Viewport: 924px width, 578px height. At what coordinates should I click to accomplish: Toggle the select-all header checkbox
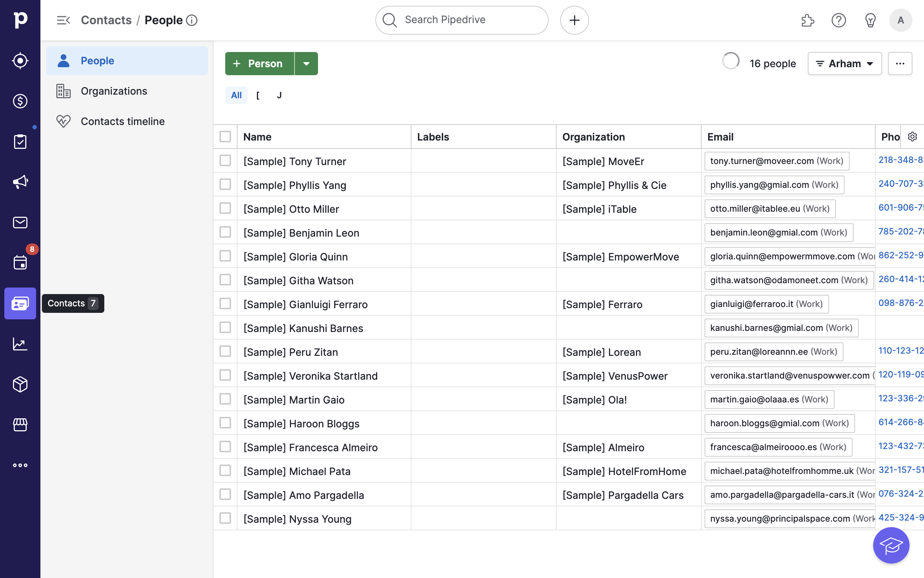pos(225,137)
